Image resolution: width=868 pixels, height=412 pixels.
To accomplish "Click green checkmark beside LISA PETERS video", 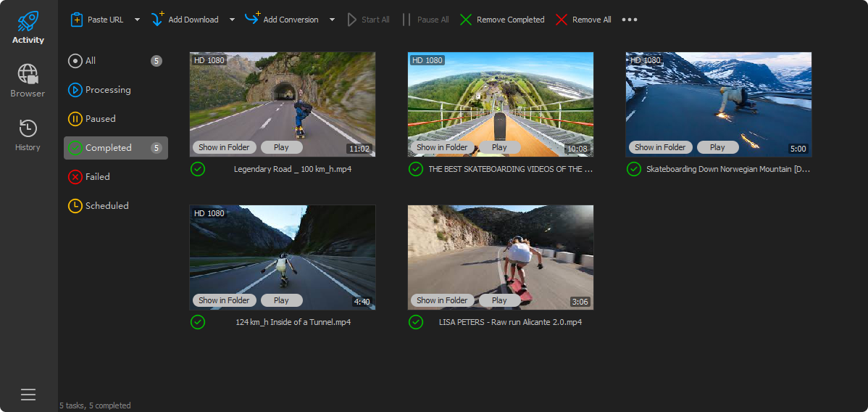I will [416, 322].
